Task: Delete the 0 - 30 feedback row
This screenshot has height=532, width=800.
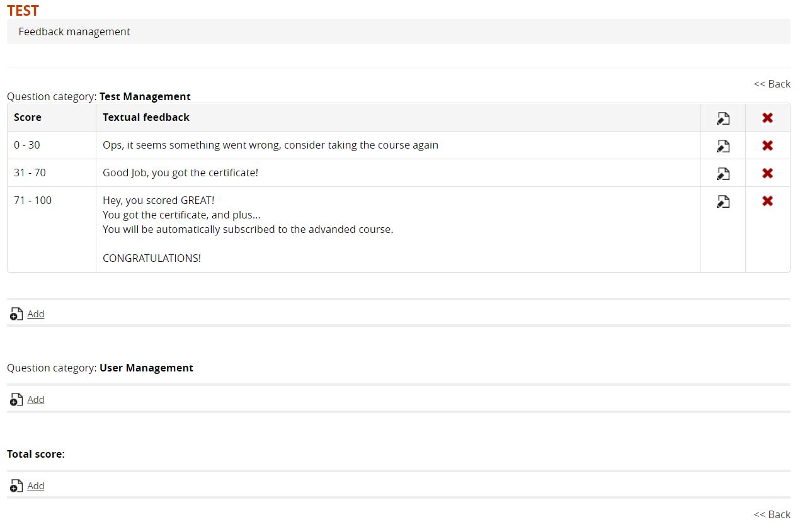Action: [767, 145]
